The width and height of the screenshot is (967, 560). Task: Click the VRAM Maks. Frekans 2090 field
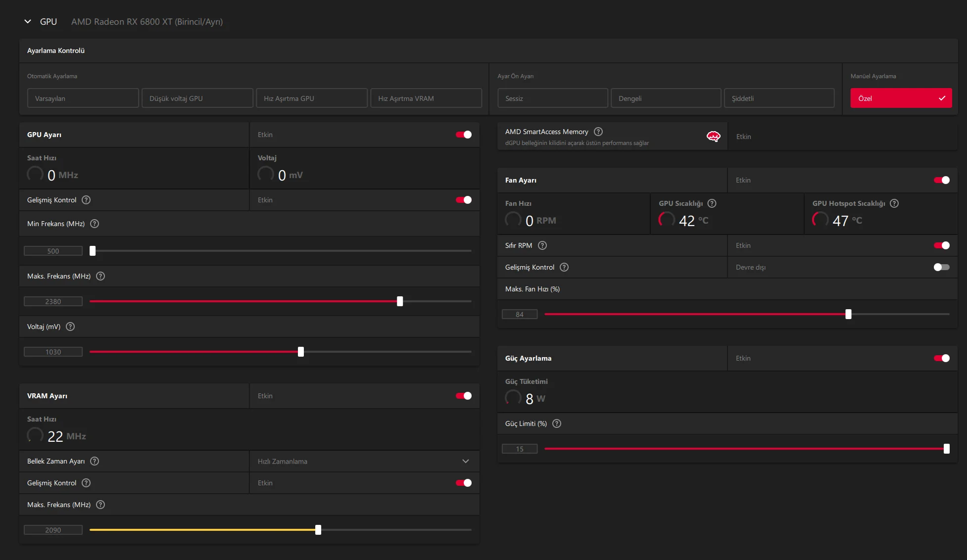coord(53,530)
